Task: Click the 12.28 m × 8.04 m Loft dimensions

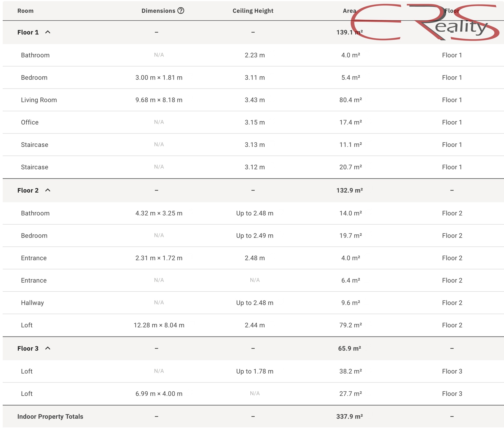Action: (159, 325)
